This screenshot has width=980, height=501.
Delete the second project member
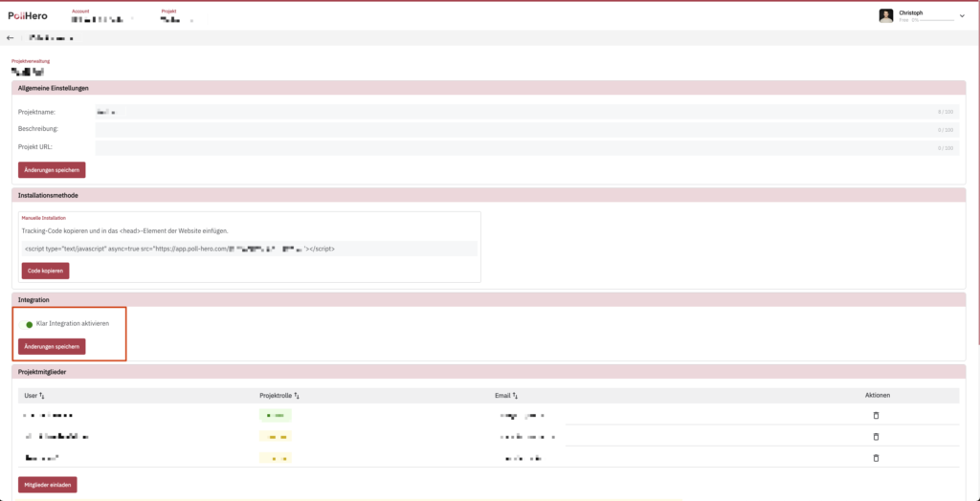[x=874, y=437]
